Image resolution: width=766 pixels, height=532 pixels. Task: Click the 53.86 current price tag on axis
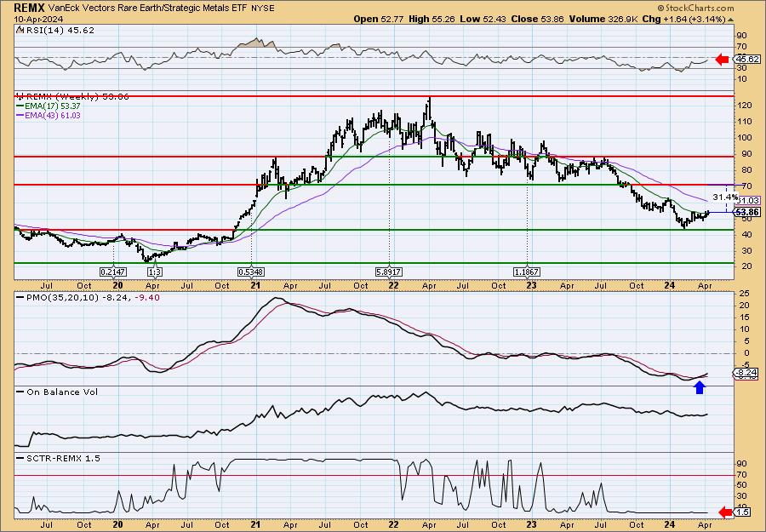[x=747, y=212]
